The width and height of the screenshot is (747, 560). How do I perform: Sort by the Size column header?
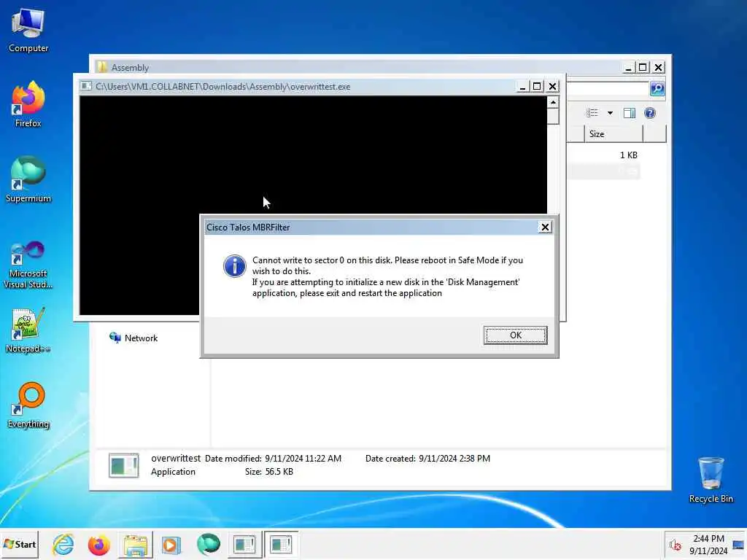tap(614, 134)
